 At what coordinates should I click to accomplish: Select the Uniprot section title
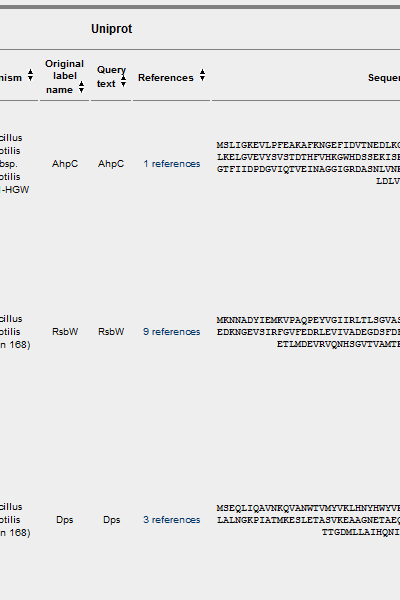(x=112, y=29)
